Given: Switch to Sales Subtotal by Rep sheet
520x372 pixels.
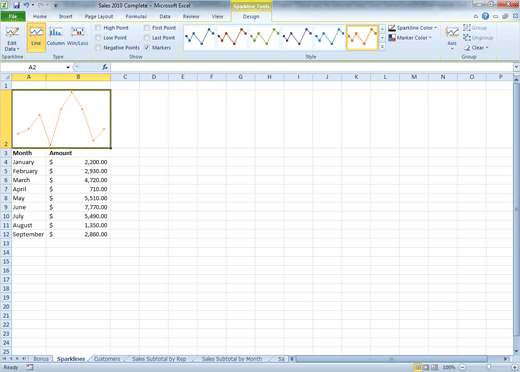Looking at the screenshot, I should [x=159, y=359].
